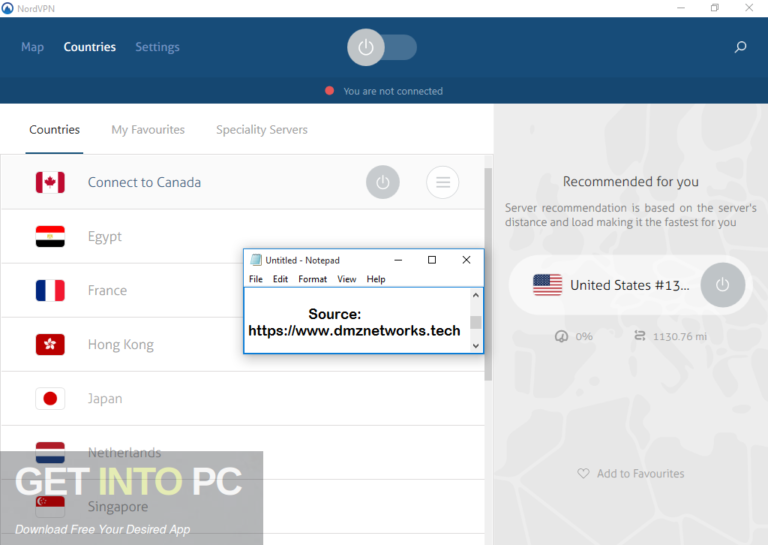Viewport: 768px width, 545px height.
Task: Select Hong Kong in the country list
Action: coord(120,345)
